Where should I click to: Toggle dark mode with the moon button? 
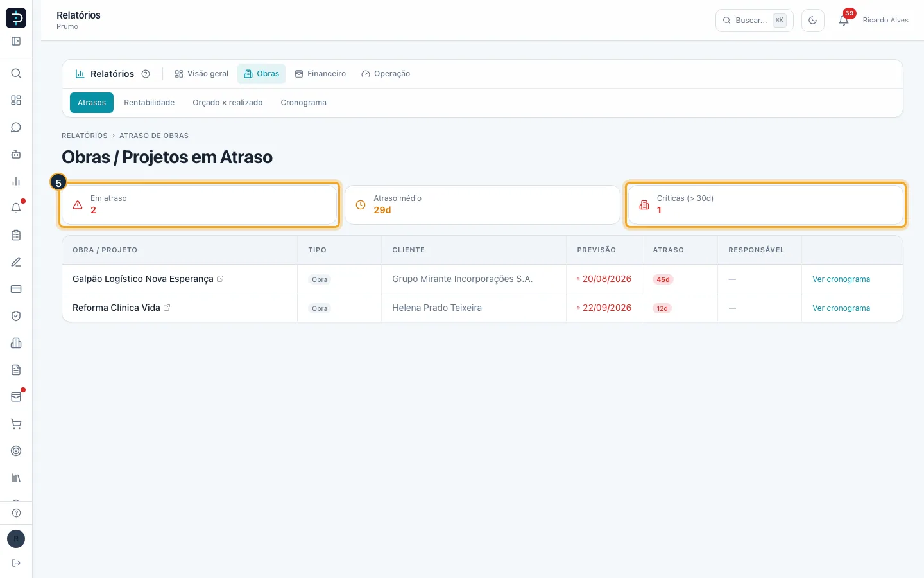[x=813, y=21]
